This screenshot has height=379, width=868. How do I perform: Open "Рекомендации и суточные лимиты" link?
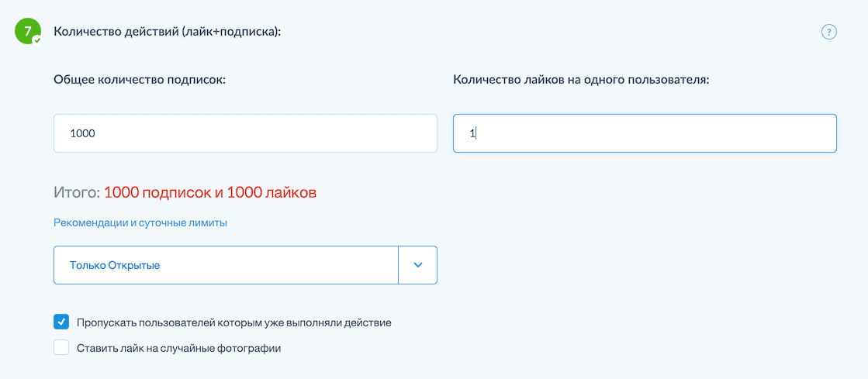tap(140, 222)
